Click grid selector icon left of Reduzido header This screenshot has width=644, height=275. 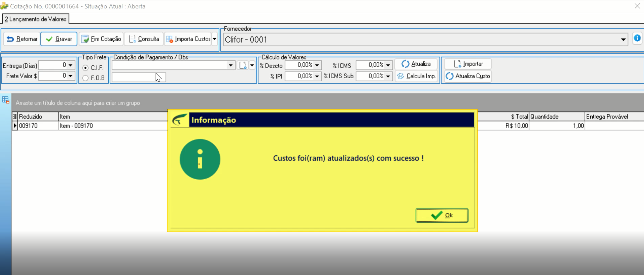point(15,117)
